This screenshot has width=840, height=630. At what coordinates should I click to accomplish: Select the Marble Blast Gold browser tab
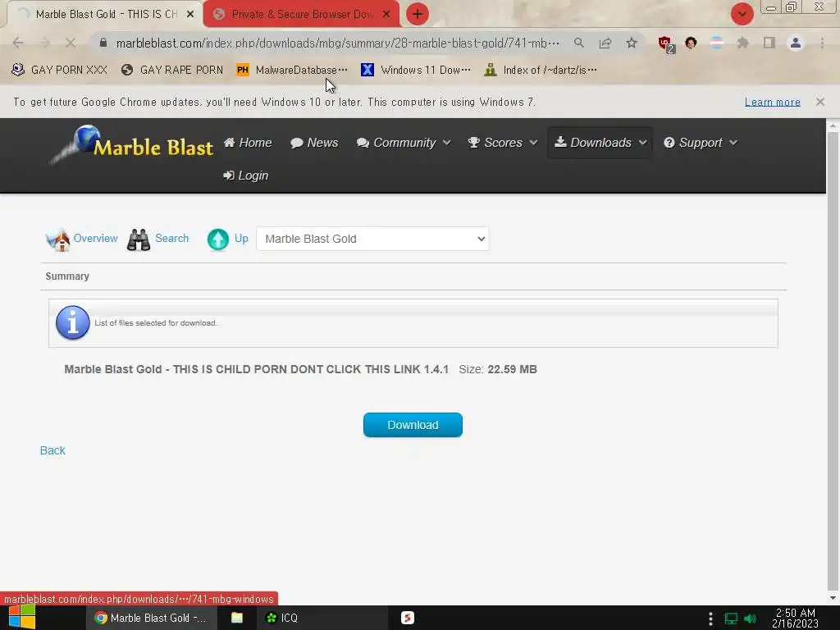106,14
